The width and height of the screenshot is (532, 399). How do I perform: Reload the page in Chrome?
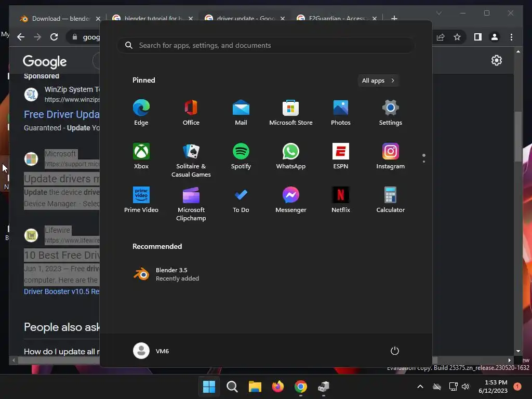[54, 37]
